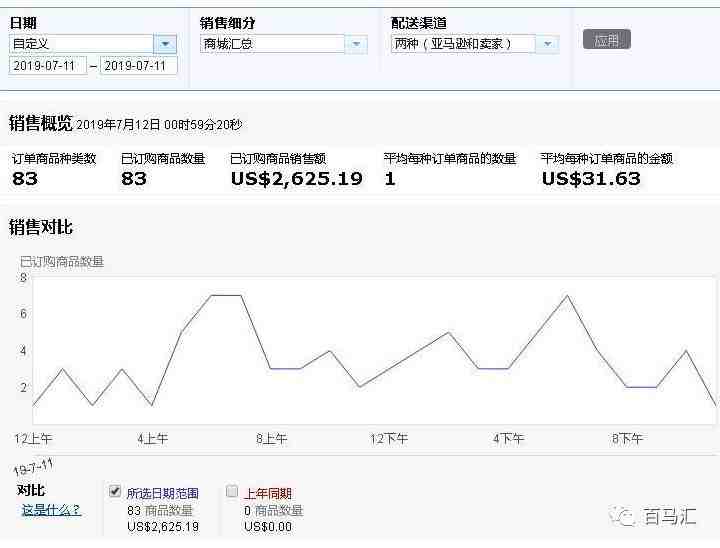The height and width of the screenshot is (548, 720).
Task: Click the 8下午 axis label on the chart
Action: pos(627,439)
